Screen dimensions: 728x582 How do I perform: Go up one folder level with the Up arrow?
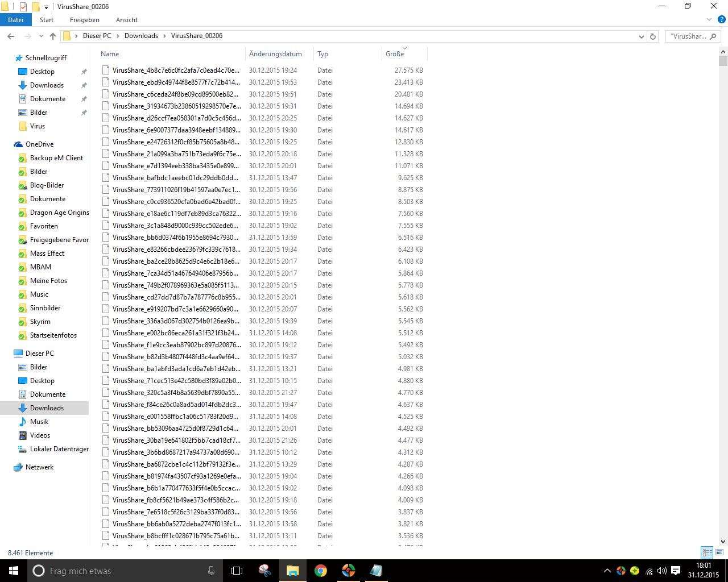click(53, 36)
